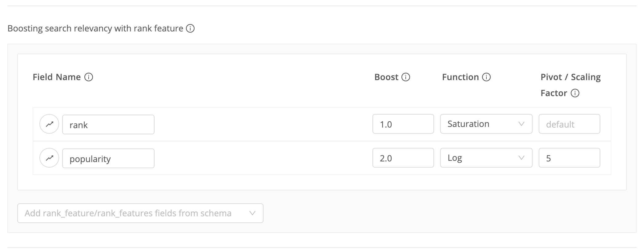Screen dimensions: 644x252
Task: Select the popularity field name input
Action: point(108,158)
